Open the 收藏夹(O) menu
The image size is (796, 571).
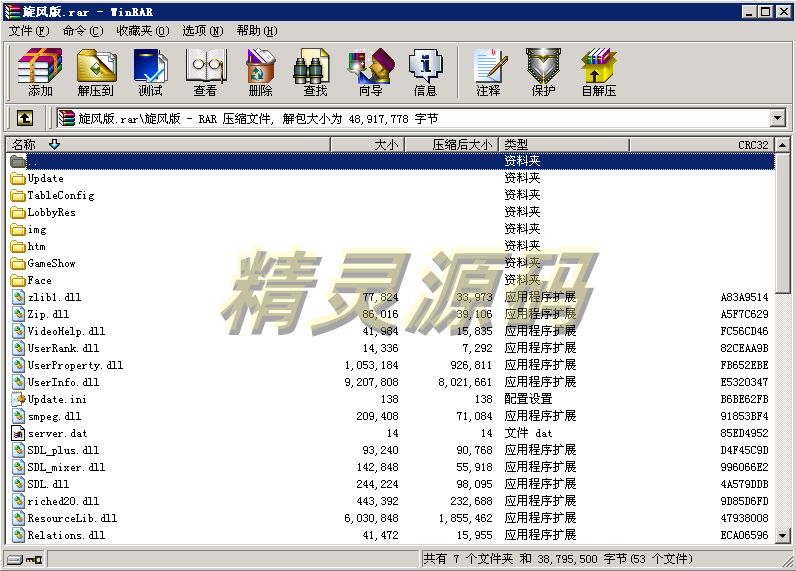pos(143,31)
